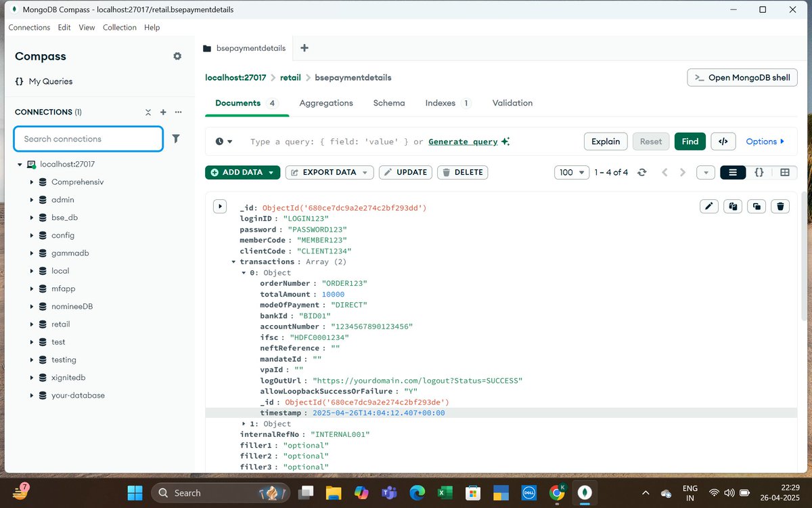Screen dimensions: 812x508
Task: Delete document trash icon
Action: (x=780, y=207)
